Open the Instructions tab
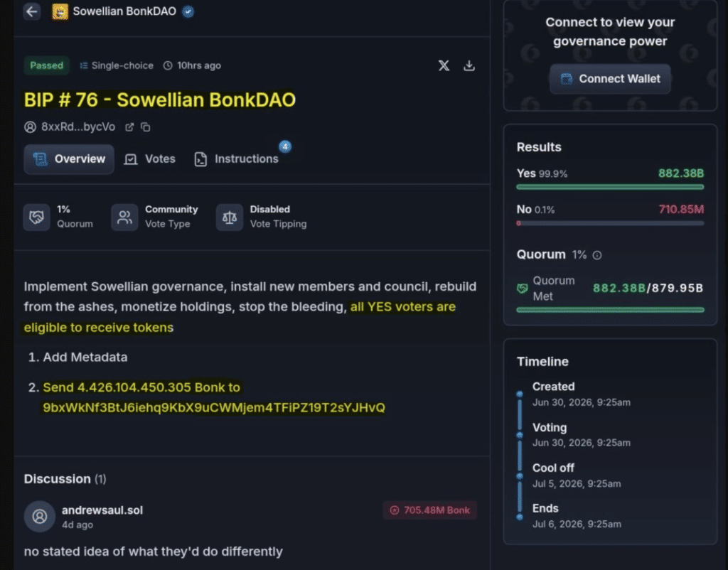The width and height of the screenshot is (728, 570). point(236,158)
